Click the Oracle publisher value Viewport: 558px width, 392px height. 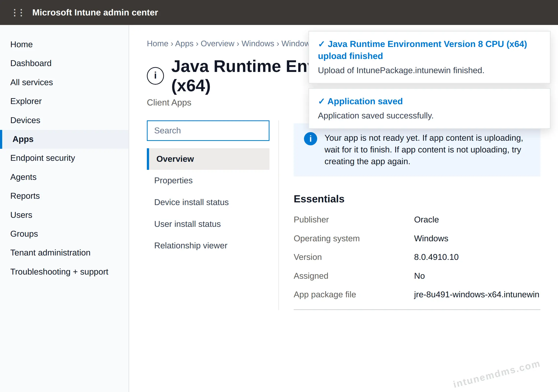[x=426, y=220]
